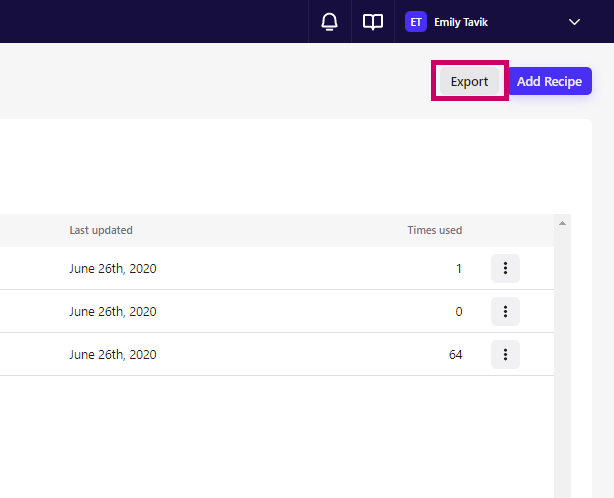The width and height of the screenshot is (614, 498).
Task: Open the three-dot menu for row used 0 times
Action: click(505, 311)
